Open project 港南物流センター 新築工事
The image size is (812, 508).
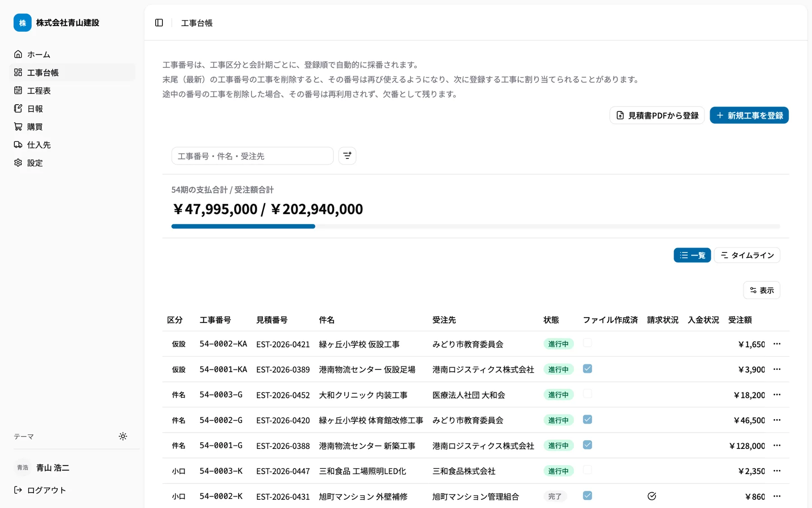pyautogui.click(x=367, y=446)
